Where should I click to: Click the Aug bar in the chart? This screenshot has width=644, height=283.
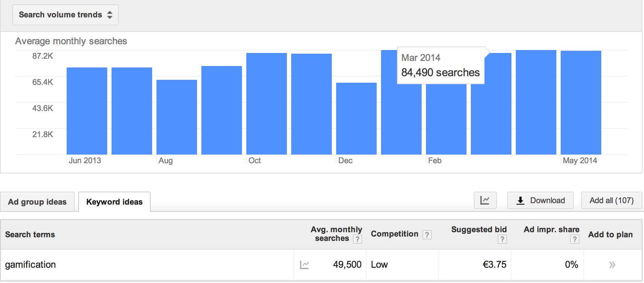pos(177,117)
